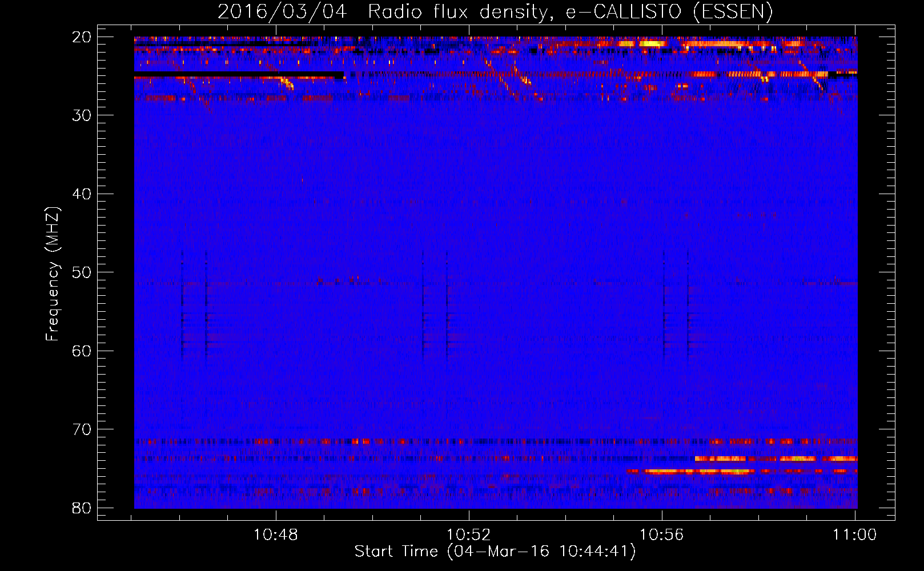Click the 11:00 time tick label
The width and height of the screenshot is (924, 571).
(x=855, y=535)
